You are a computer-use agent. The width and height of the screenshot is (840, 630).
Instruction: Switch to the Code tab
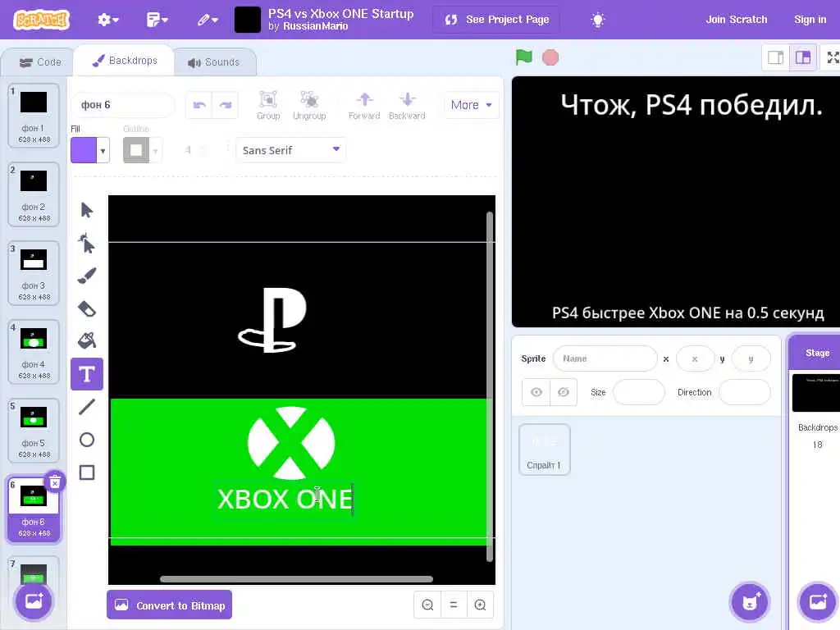pyautogui.click(x=40, y=62)
